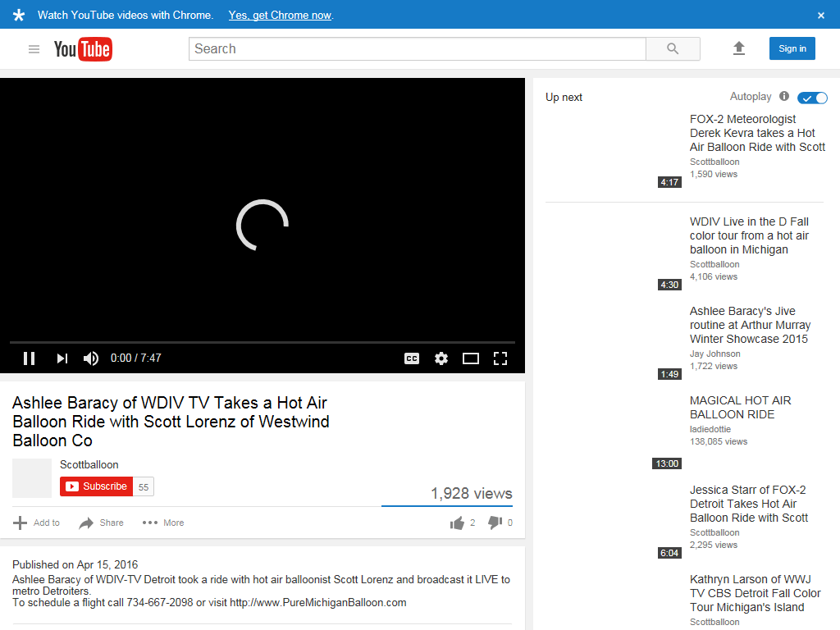This screenshot has height=630, width=840.
Task: Turn on closed captions
Action: tap(412, 358)
